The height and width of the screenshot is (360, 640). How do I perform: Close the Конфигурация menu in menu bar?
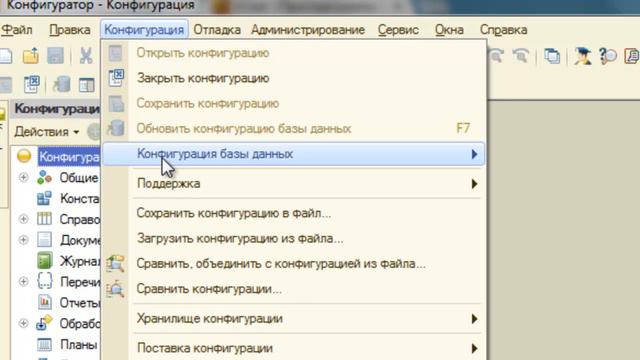point(144,30)
